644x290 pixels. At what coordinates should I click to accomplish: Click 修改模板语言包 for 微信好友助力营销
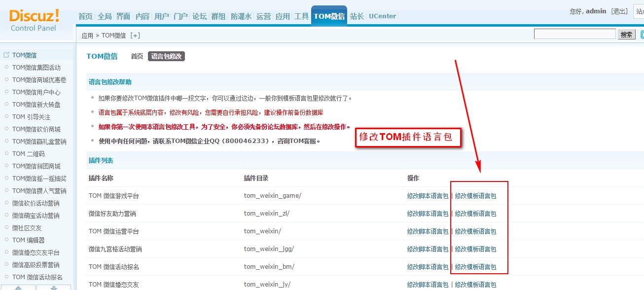(x=475, y=214)
